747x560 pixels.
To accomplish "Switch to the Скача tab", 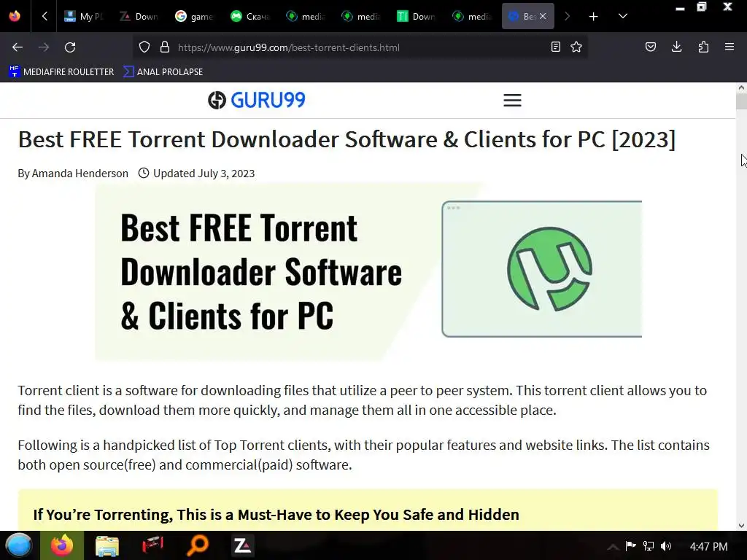I will click(x=250, y=16).
